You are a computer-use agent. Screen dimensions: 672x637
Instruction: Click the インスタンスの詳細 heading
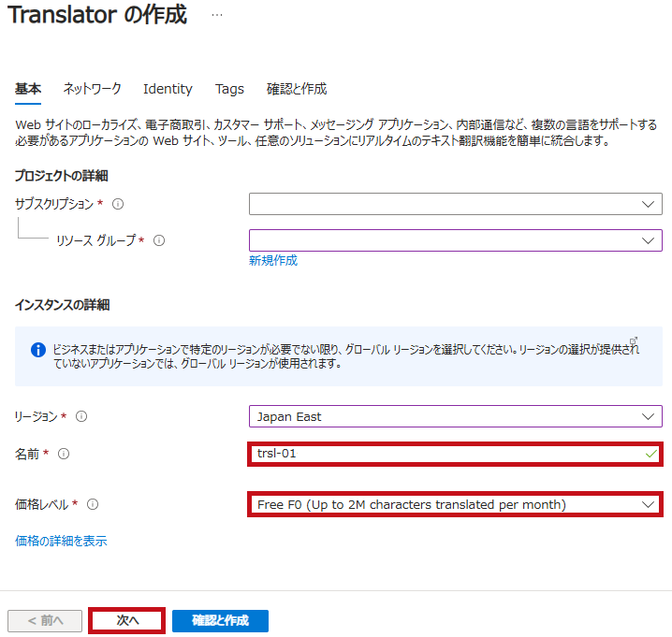tap(63, 305)
